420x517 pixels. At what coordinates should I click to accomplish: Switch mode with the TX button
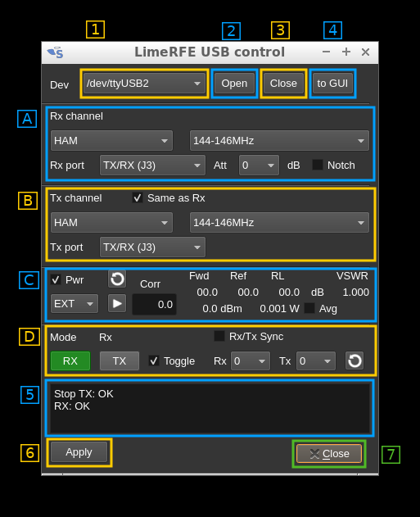pyautogui.click(x=120, y=361)
